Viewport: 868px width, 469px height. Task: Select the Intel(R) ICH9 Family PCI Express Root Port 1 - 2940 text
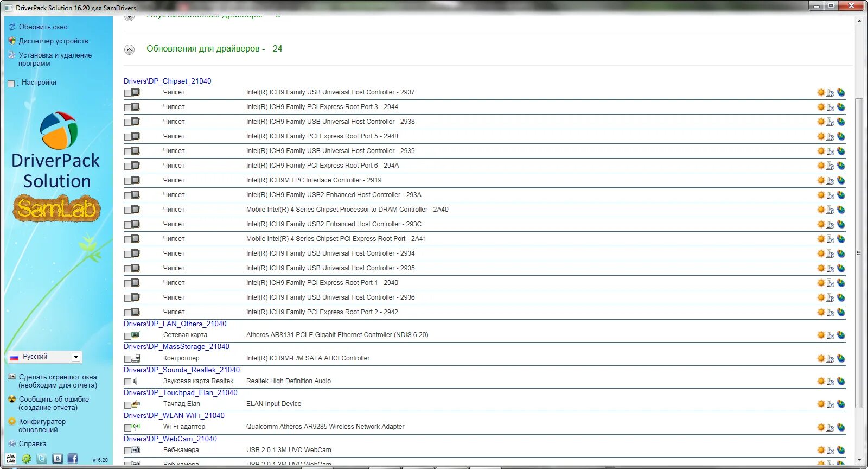coord(322,283)
